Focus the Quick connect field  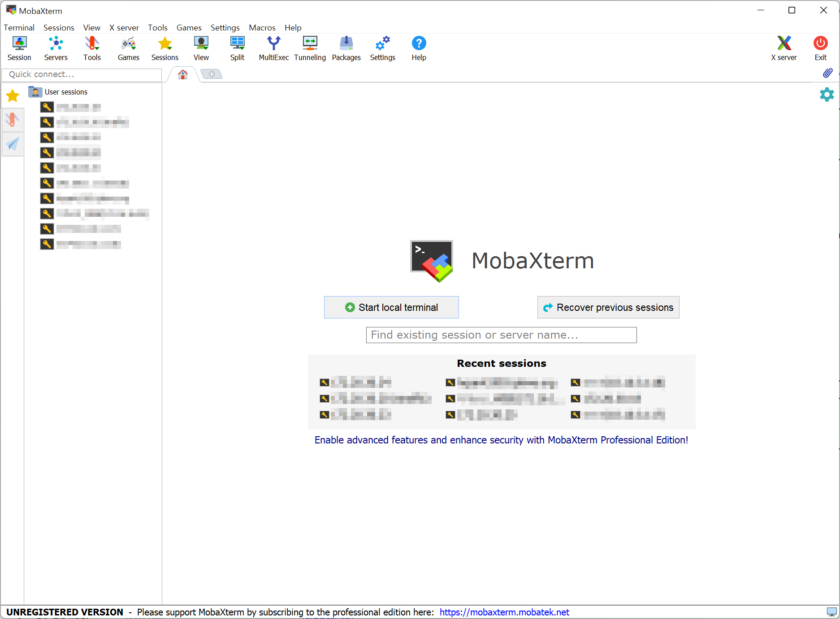coord(82,74)
